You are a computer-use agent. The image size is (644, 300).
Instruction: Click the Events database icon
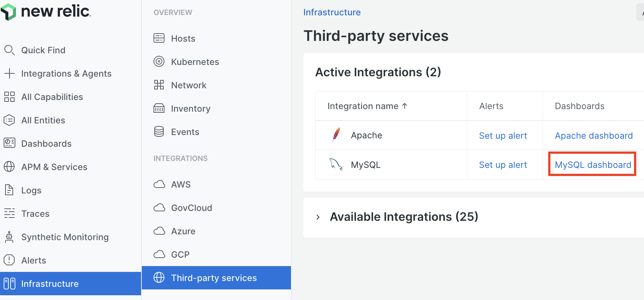159,131
